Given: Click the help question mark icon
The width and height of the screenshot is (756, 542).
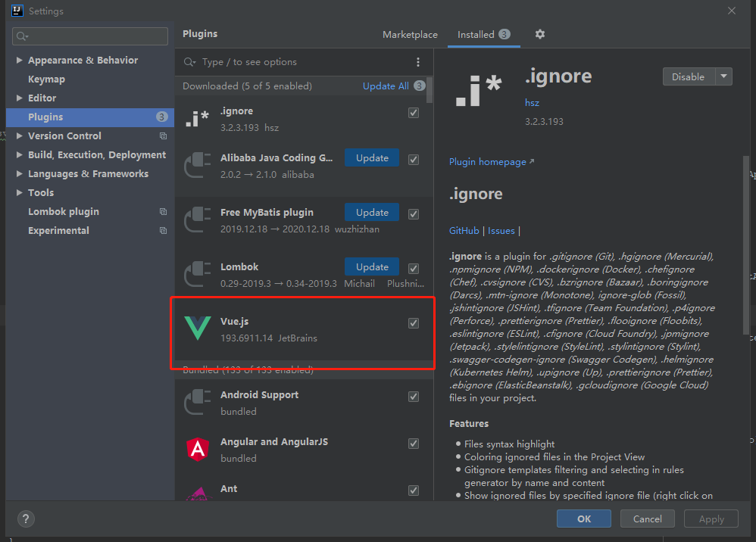Looking at the screenshot, I should click(26, 519).
